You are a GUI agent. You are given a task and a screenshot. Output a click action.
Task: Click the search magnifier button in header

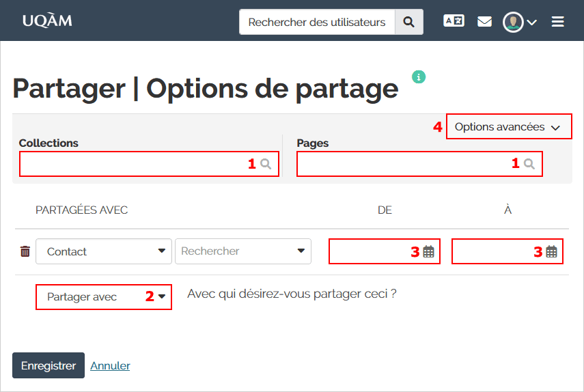tap(408, 22)
